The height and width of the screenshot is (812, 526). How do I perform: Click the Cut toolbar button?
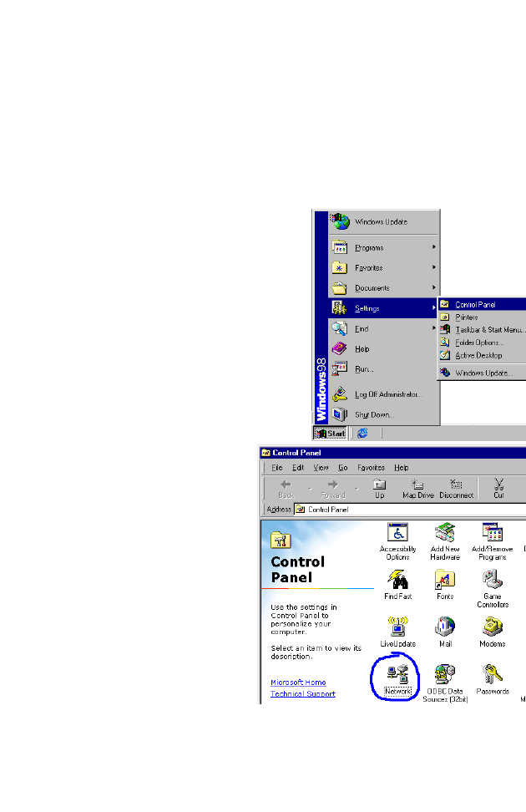[x=498, y=489]
